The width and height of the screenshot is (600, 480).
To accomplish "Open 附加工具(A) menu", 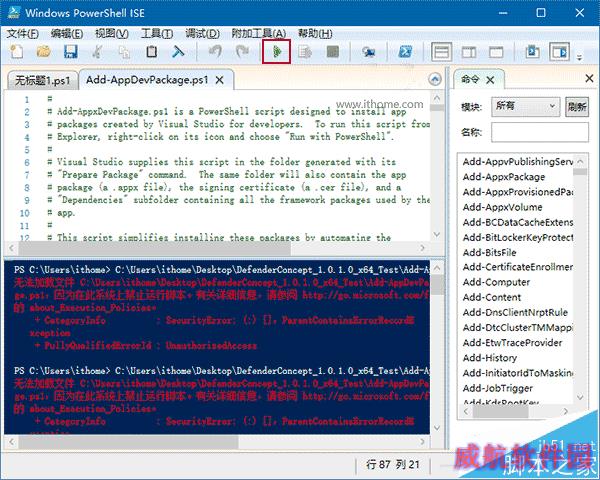I will click(258, 34).
